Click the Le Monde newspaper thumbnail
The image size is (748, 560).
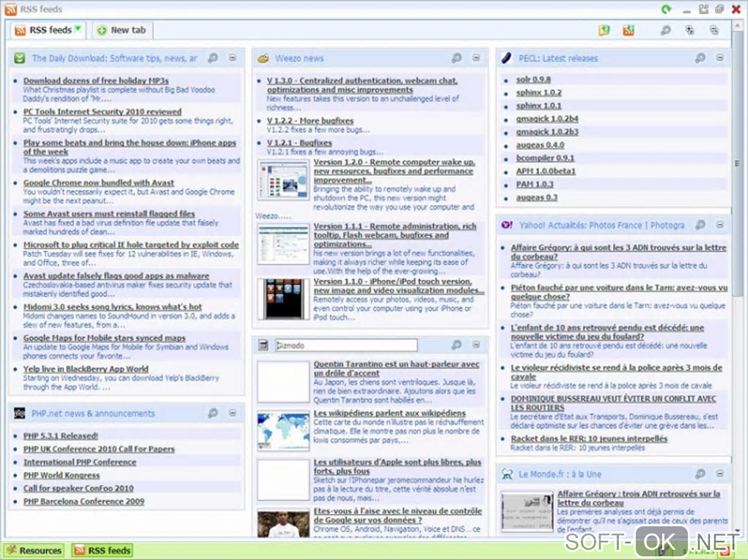[x=527, y=512]
